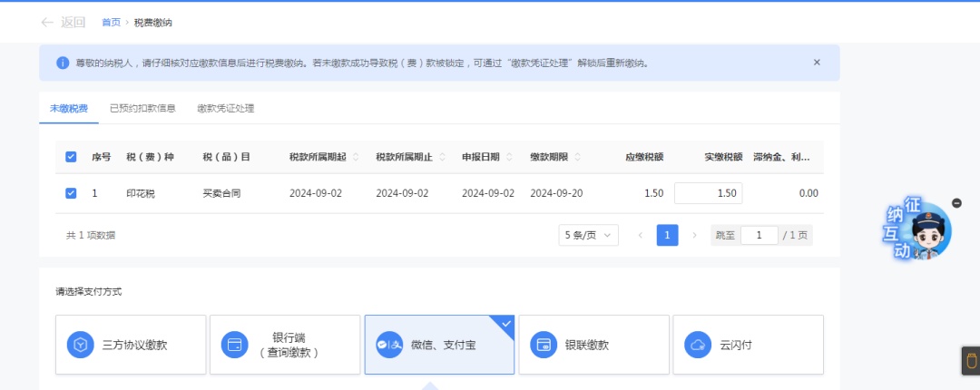980x390 pixels.
Task: Switch to 已预约扣款信息 tab
Action: coord(142,108)
